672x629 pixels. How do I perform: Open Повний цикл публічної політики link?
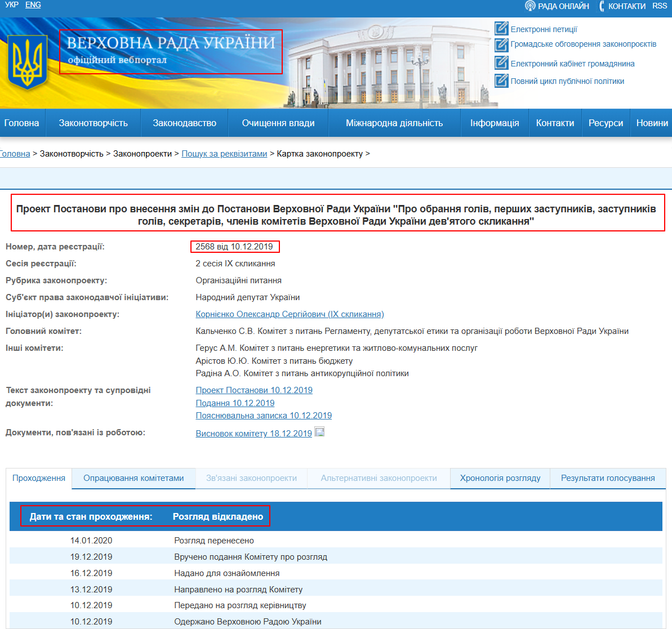point(567,81)
